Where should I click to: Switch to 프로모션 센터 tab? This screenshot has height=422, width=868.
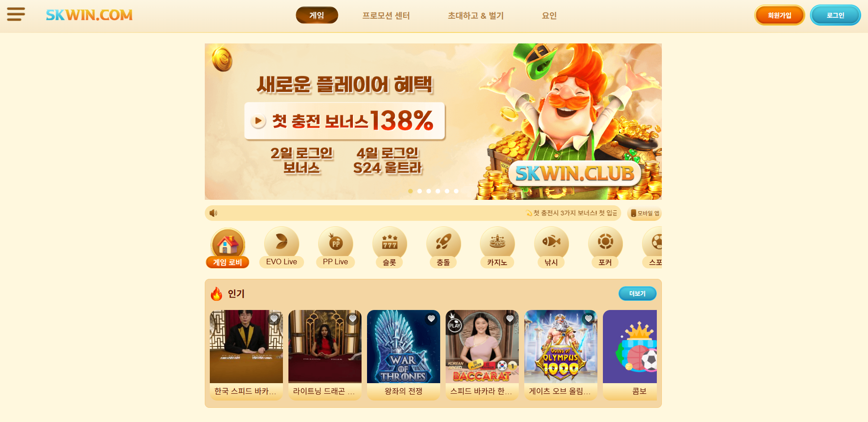[x=386, y=16]
